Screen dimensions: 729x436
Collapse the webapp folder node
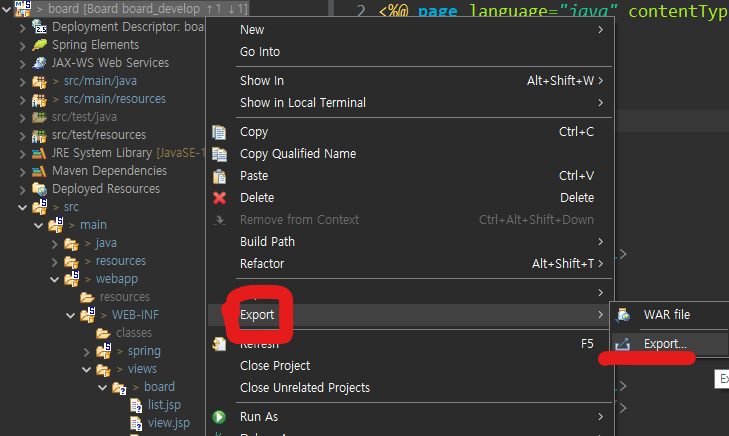pos(55,279)
